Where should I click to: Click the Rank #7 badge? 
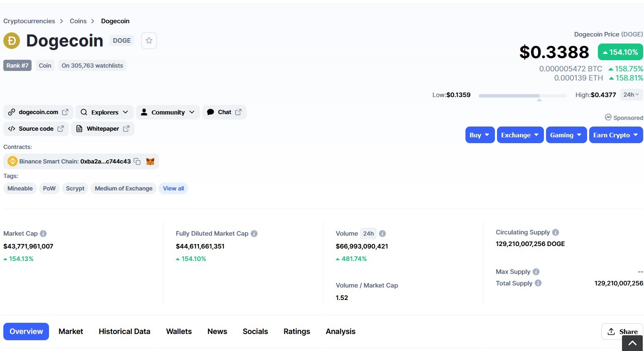17,66
